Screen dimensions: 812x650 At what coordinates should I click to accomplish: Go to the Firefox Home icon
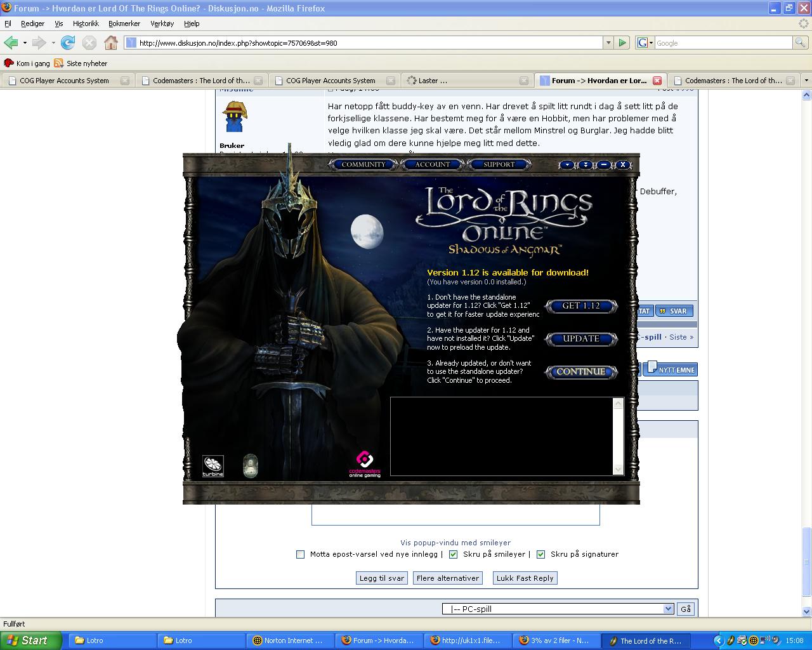pyautogui.click(x=111, y=43)
